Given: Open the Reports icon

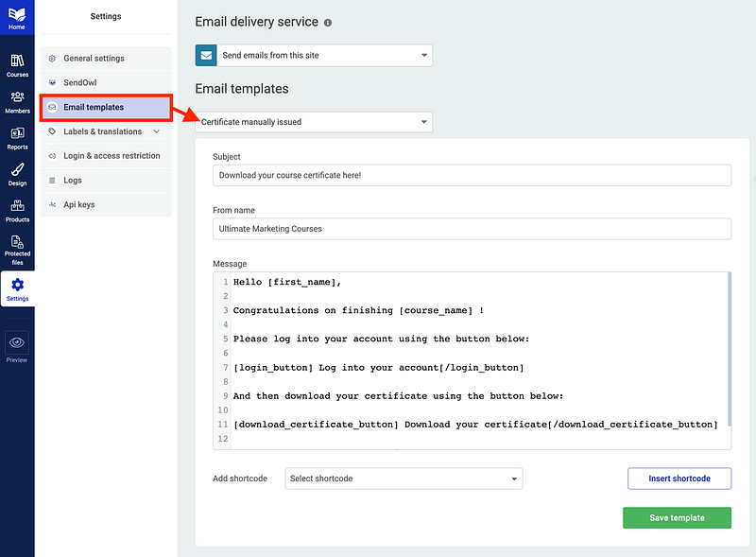Looking at the screenshot, I should point(17,138).
